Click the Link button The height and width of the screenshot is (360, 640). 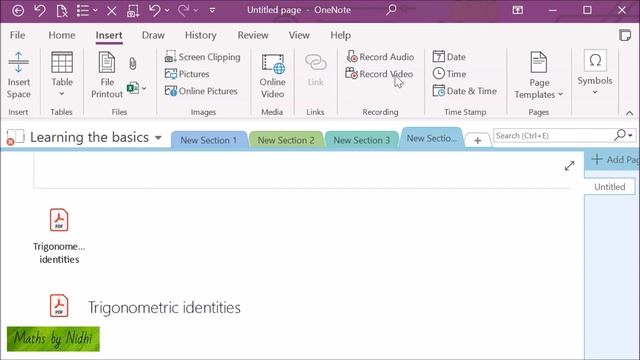click(316, 70)
